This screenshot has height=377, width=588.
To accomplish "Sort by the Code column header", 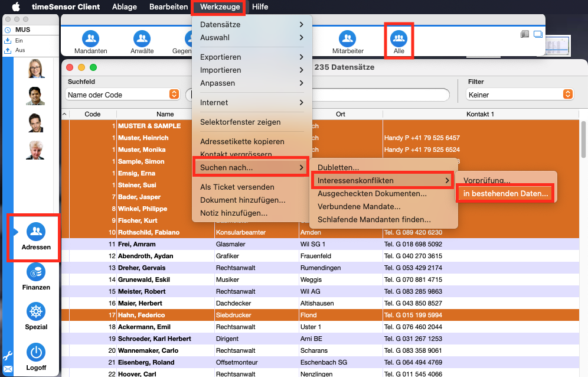I will pyautogui.click(x=93, y=114).
